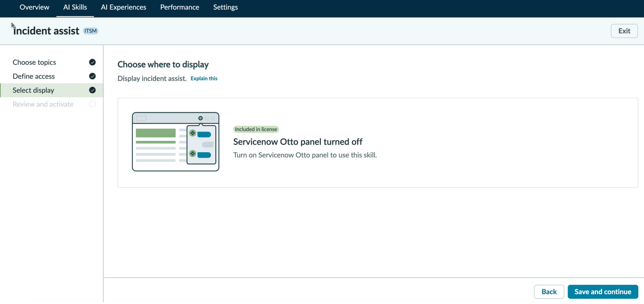
Task: Go to the Performance tab
Action: click(x=179, y=7)
